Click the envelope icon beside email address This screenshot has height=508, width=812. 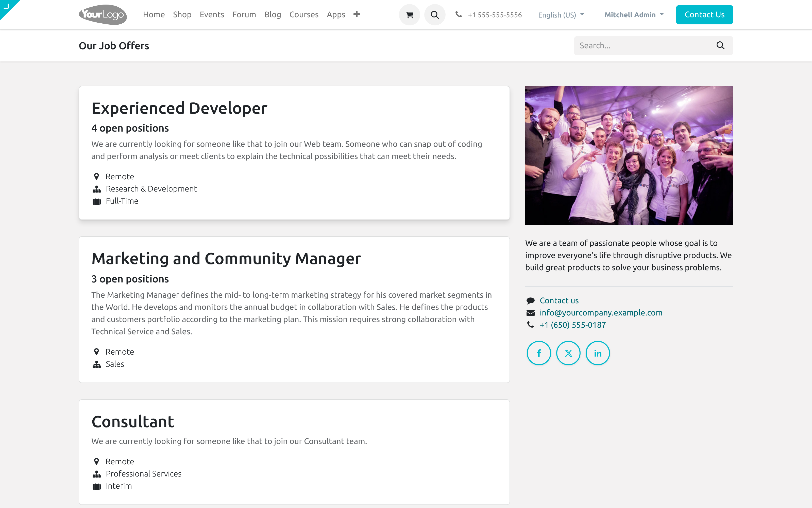(531, 313)
